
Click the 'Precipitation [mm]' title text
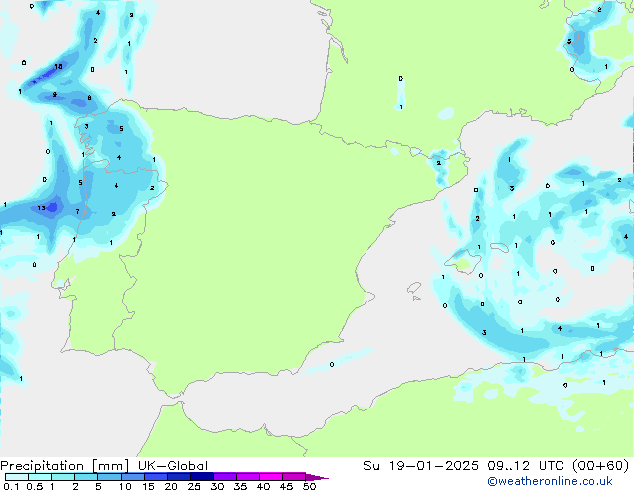[65, 466]
